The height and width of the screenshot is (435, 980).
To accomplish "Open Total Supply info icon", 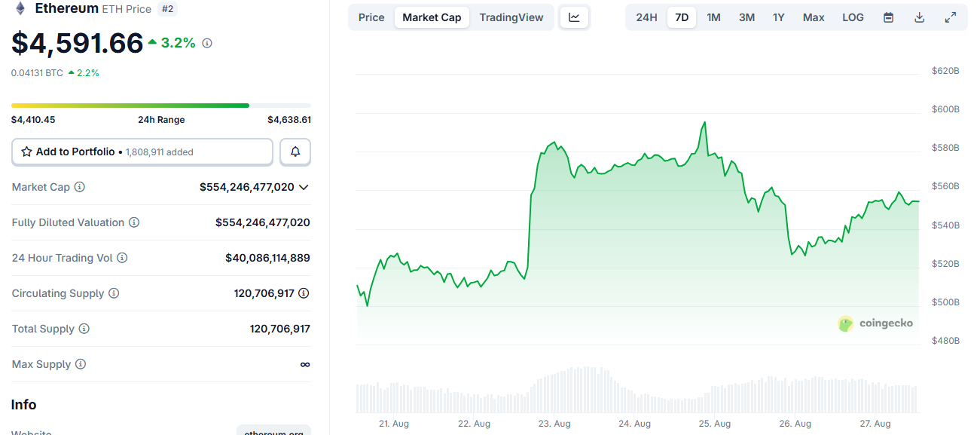I will pos(84,329).
